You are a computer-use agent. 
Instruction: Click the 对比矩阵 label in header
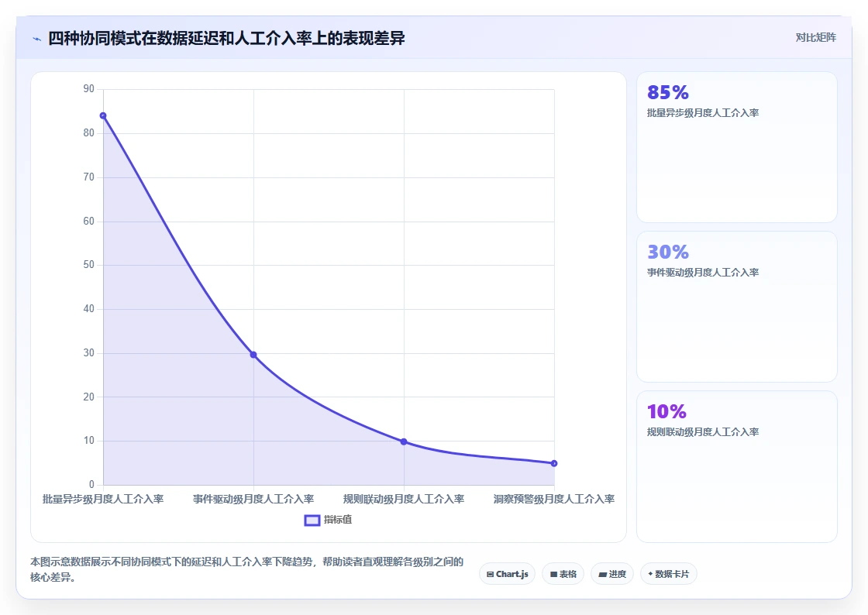[815, 38]
